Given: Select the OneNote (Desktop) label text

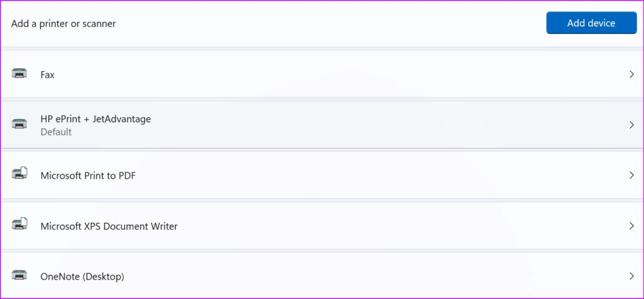Looking at the screenshot, I should click(x=82, y=276).
